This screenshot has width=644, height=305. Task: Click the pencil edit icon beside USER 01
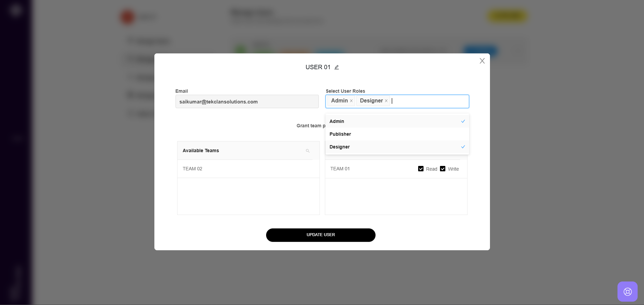point(337,67)
